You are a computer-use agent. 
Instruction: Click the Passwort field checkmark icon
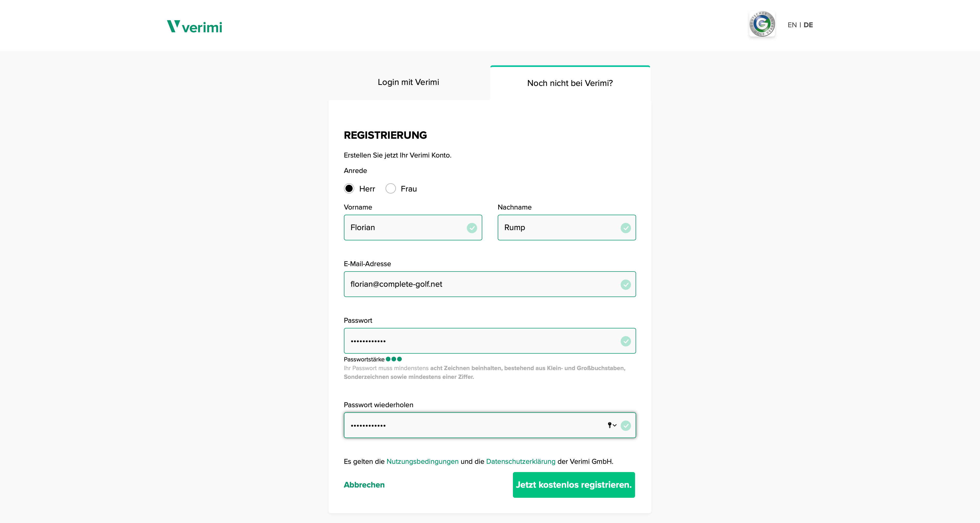(626, 341)
